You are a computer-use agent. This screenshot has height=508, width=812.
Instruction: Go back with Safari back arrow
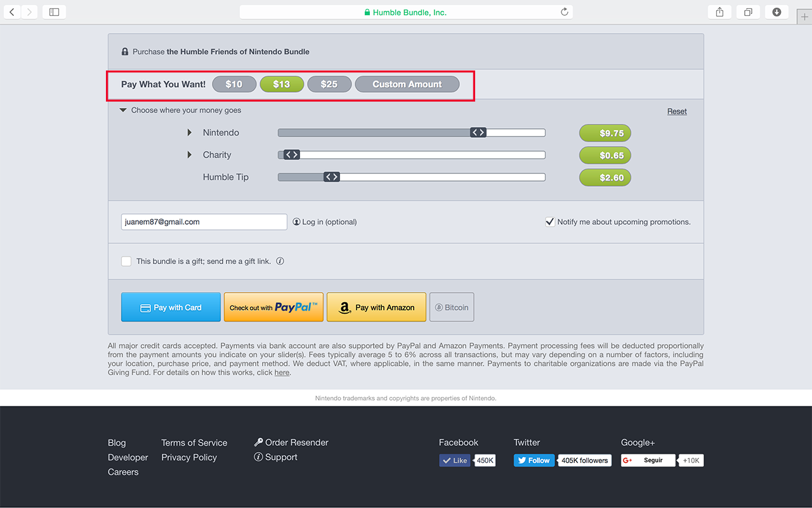[12, 12]
